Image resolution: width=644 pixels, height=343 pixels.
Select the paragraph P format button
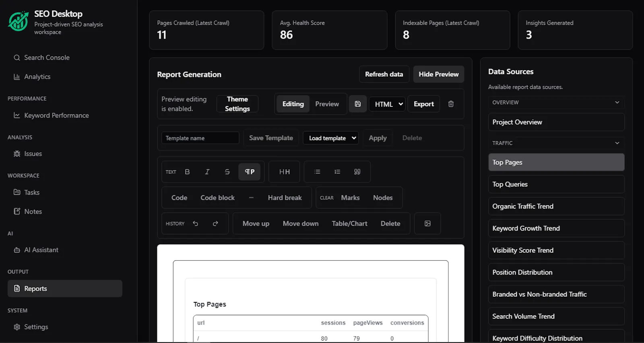[x=250, y=172]
